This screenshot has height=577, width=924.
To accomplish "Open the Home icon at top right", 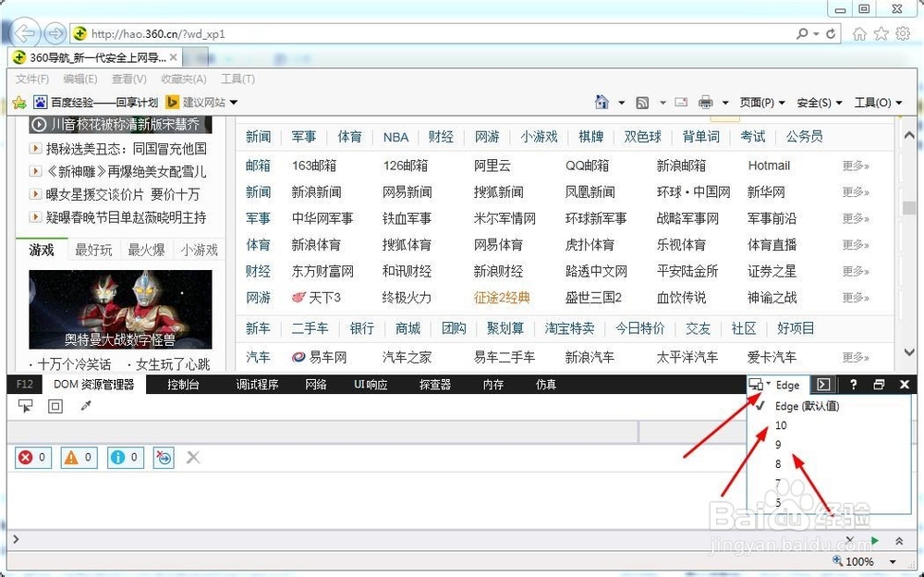I will click(x=859, y=33).
